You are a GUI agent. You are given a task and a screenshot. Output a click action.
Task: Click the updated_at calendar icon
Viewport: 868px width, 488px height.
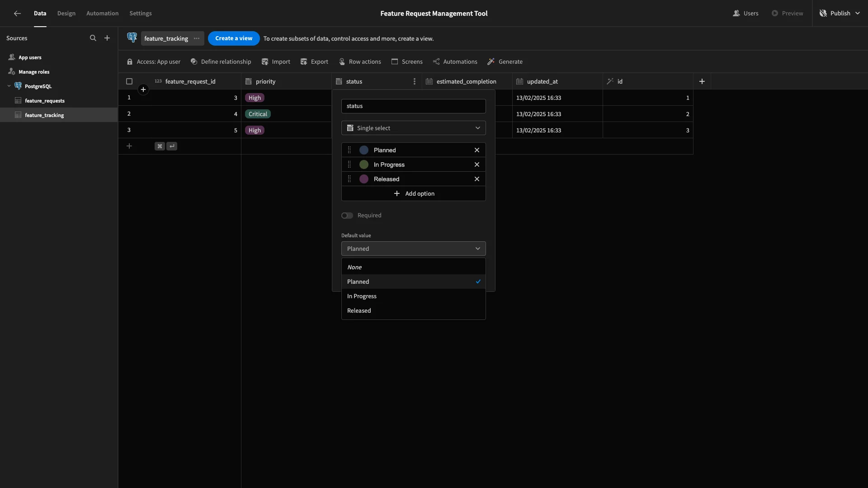519,81
